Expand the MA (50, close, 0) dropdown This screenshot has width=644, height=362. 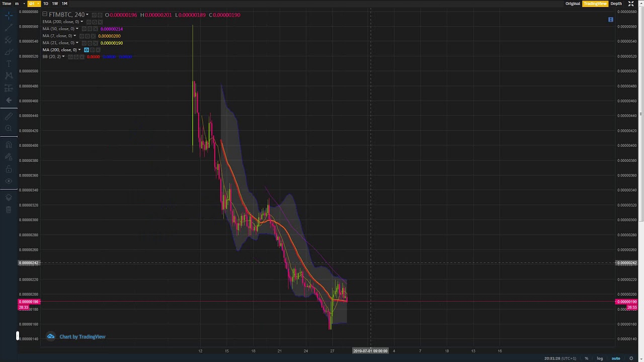coord(77,29)
